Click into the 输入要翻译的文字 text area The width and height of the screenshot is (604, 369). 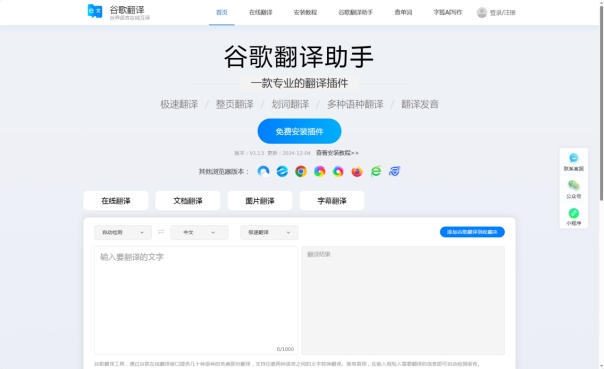point(196,300)
